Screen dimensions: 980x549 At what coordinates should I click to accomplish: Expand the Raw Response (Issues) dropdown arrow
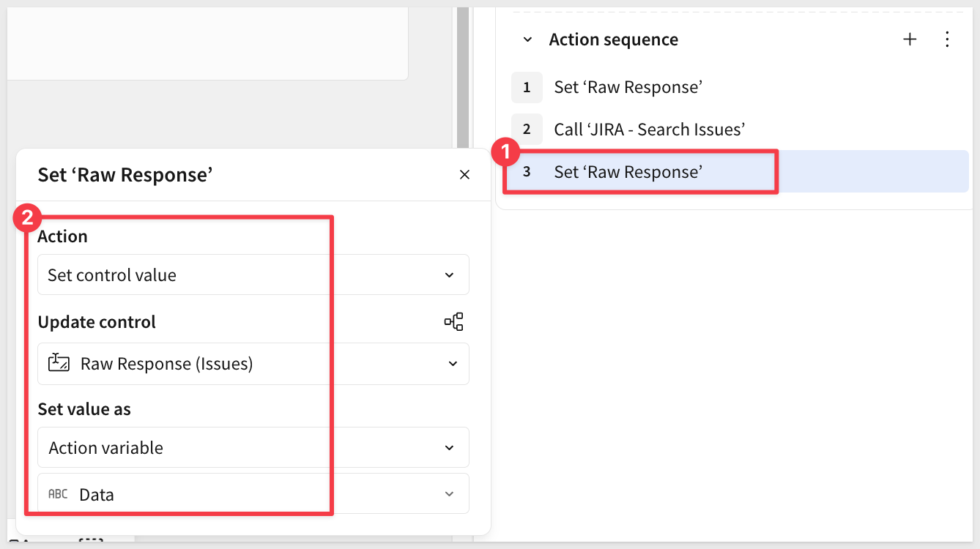tap(453, 364)
